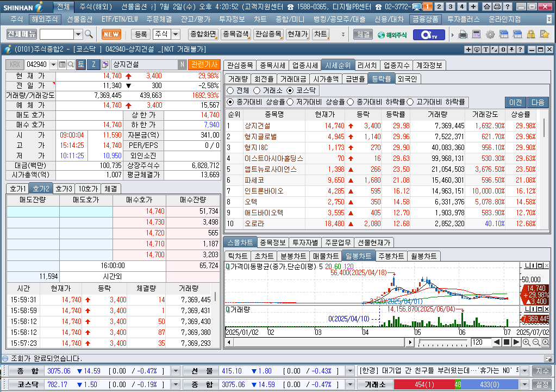This screenshot has width=556, height=392.
Task: Open the alpha TV banner icon
Action: click(x=428, y=35)
